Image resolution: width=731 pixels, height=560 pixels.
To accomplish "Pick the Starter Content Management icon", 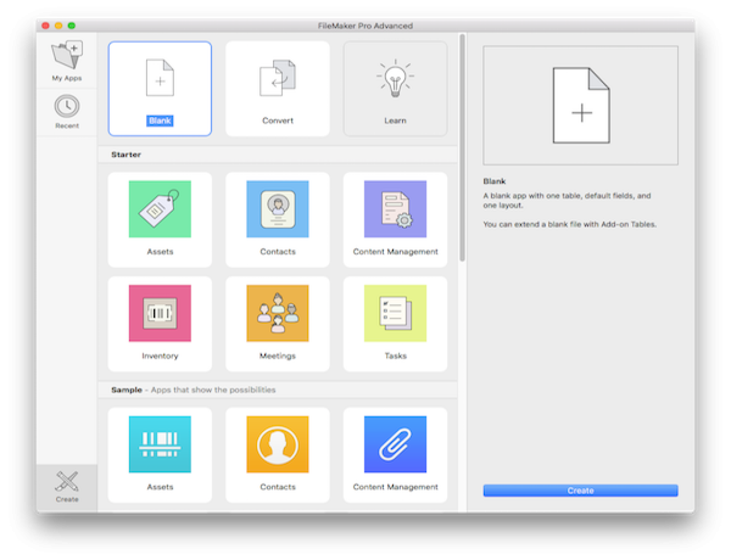I will coord(395,209).
